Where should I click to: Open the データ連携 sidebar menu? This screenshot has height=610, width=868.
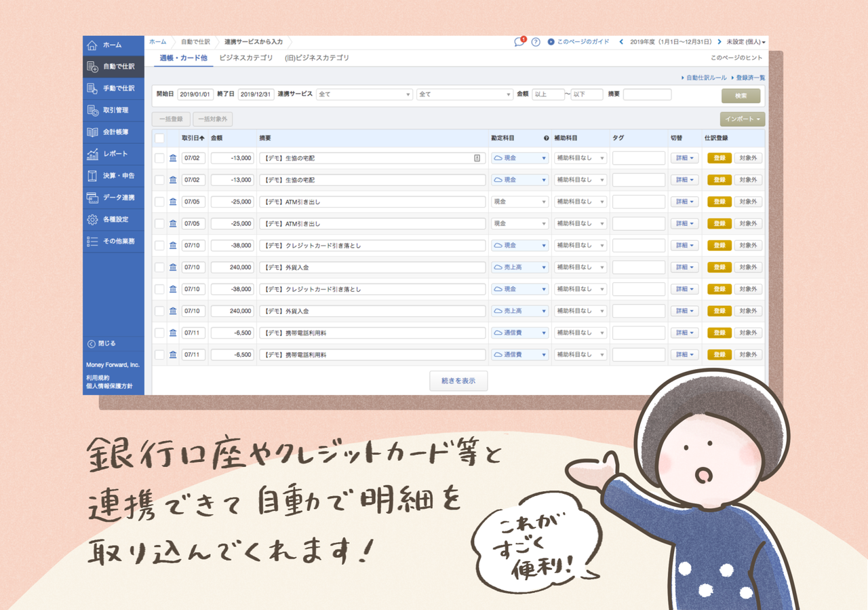113,197
